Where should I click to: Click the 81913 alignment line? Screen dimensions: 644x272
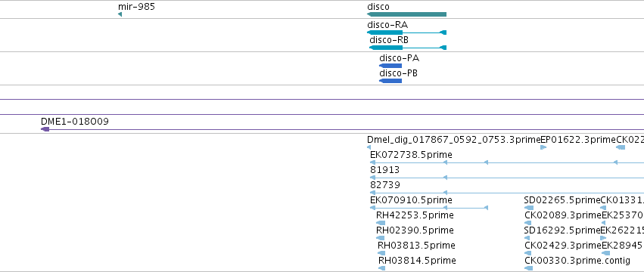[507, 178]
